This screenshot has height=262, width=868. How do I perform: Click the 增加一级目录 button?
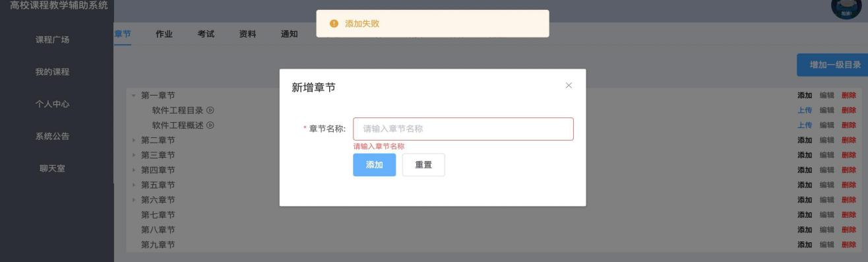coord(832,65)
